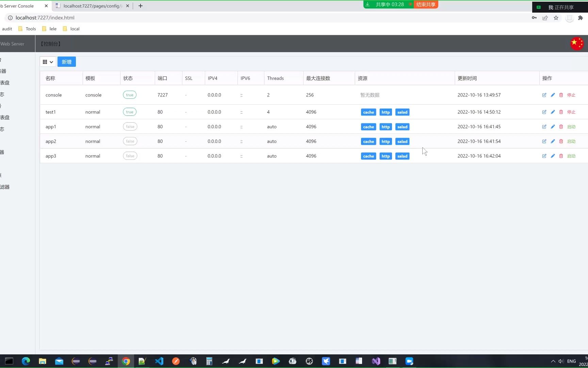Click the salad resource tag in app2 row
Image resolution: width=588 pixels, height=368 pixels.
point(402,142)
